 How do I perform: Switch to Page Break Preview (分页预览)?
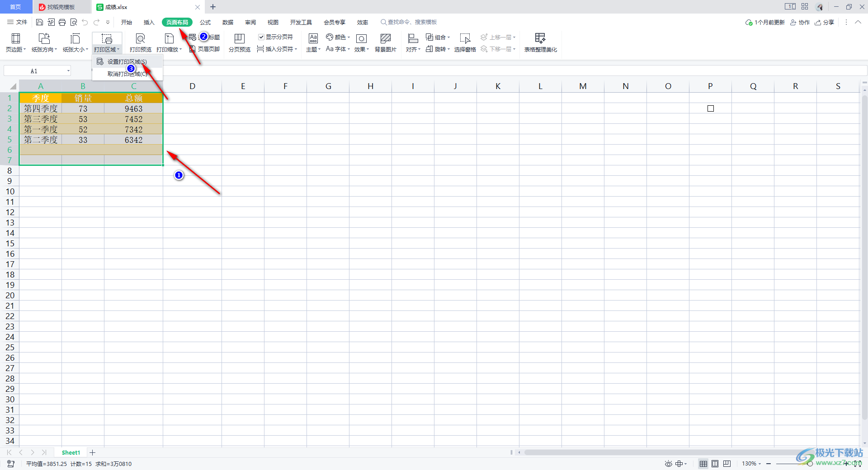pyautogui.click(x=240, y=43)
